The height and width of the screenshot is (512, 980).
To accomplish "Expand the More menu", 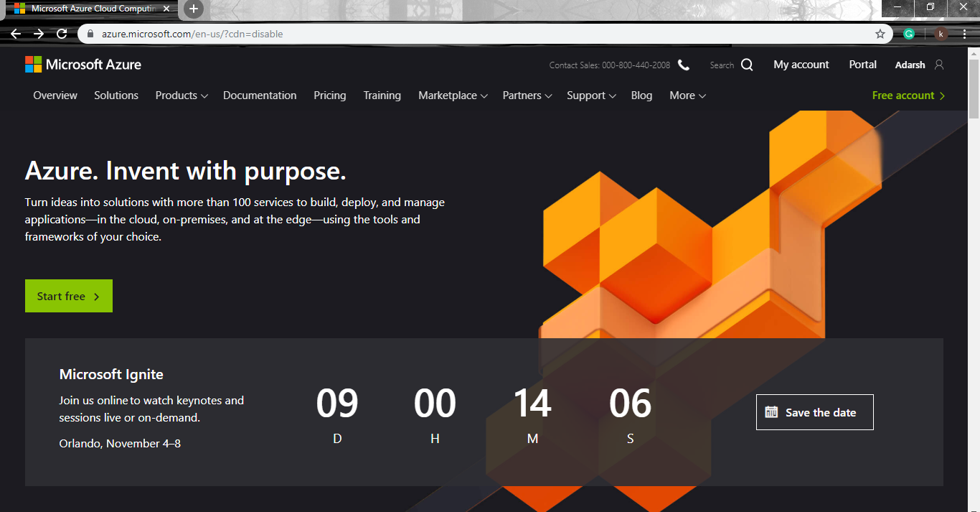I will 687,96.
